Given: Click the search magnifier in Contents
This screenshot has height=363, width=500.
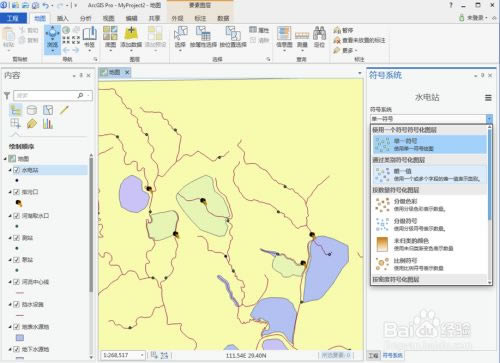Looking at the screenshot, I should [x=80, y=96].
